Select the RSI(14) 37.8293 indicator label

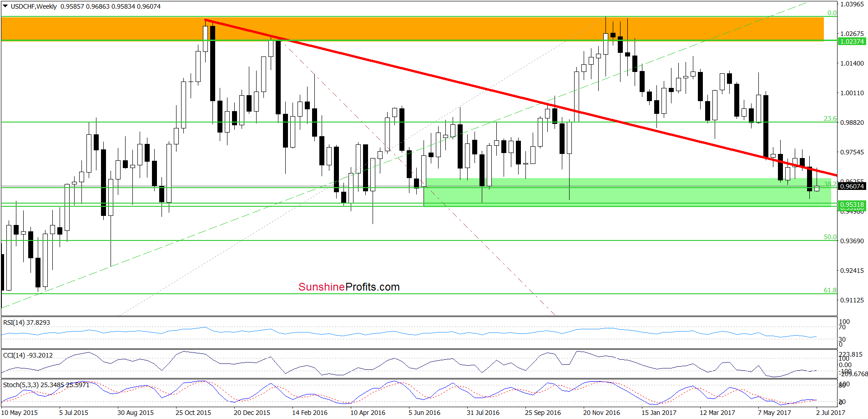pyautogui.click(x=27, y=322)
